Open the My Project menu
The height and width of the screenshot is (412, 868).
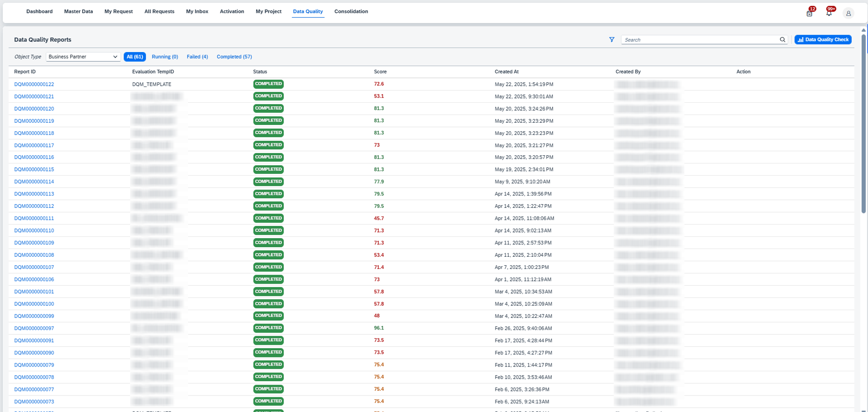(269, 12)
